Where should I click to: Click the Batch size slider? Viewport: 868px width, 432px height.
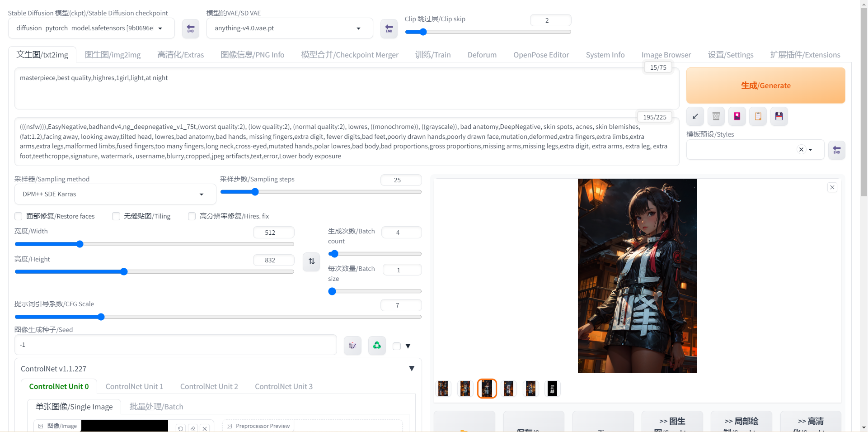375,291
